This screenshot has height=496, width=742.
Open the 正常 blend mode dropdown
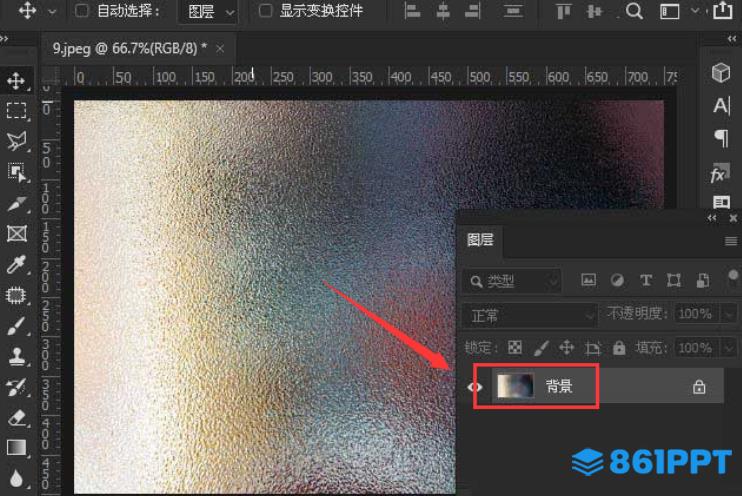[530, 315]
